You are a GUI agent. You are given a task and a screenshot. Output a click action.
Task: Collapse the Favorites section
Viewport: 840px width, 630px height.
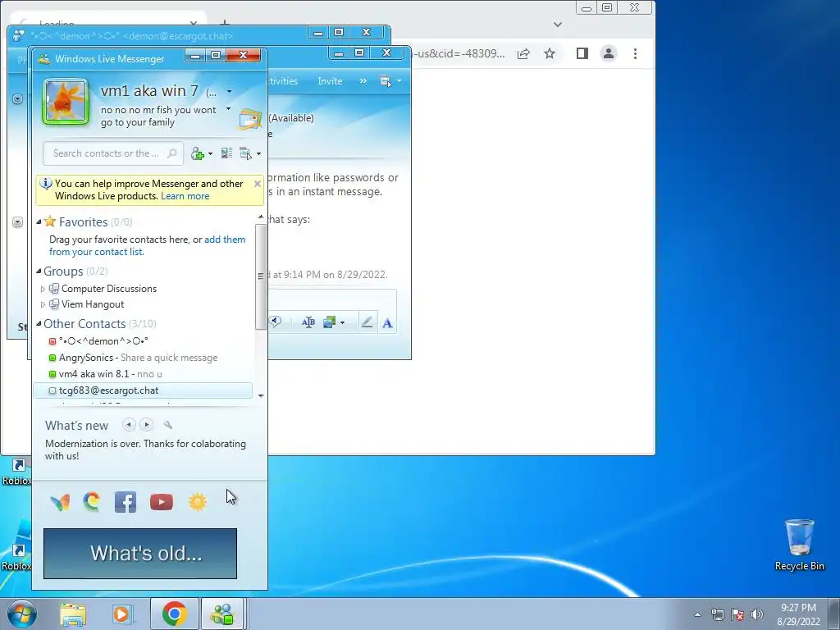click(39, 221)
